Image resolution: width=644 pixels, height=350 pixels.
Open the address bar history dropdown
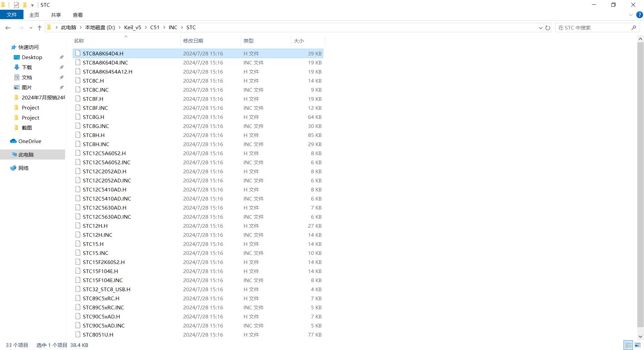540,28
